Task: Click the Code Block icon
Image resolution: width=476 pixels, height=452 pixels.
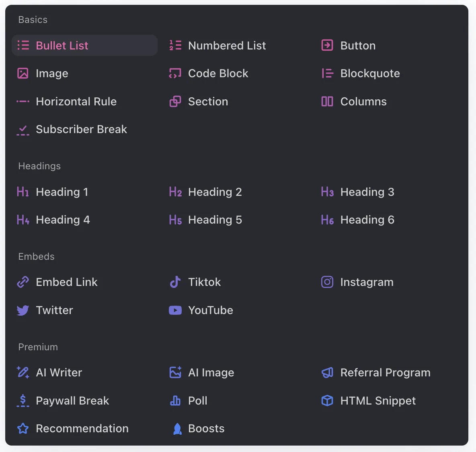Action: 175,73
